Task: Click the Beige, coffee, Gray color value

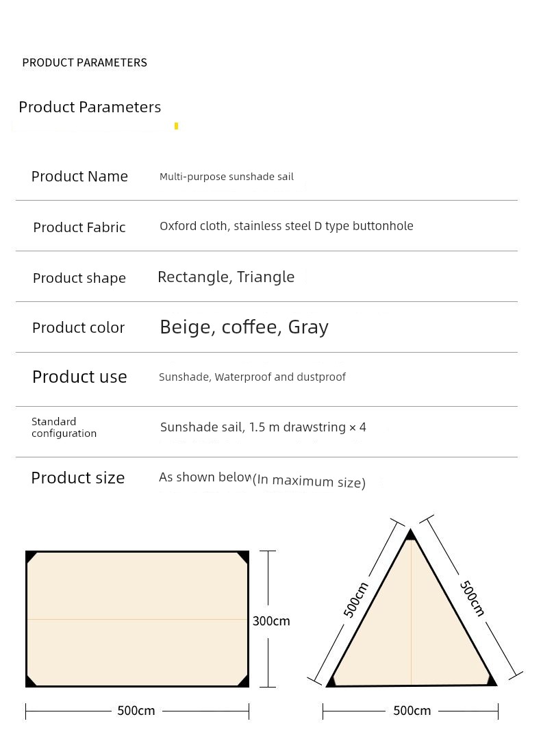Action: point(244,327)
